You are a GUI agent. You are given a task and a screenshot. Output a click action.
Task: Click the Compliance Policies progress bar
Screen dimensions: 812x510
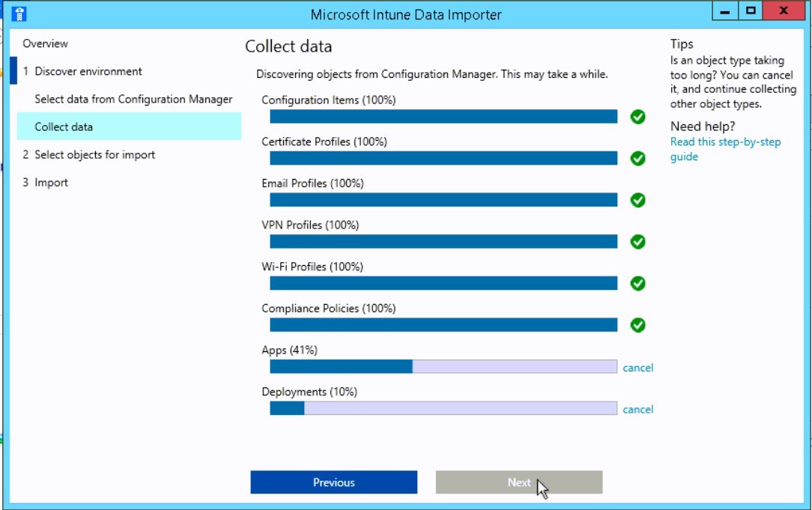[x=443, y=324]
